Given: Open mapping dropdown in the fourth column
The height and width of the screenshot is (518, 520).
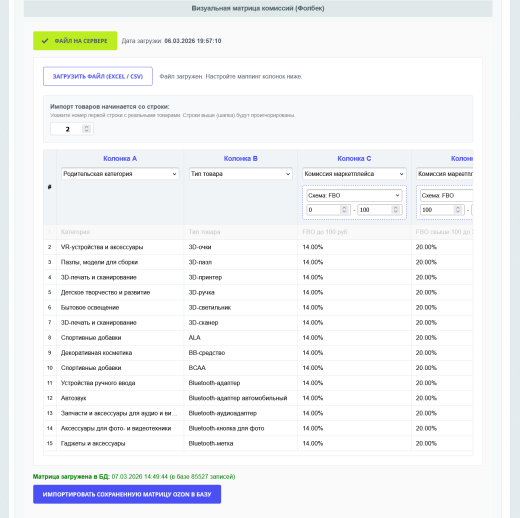Looking at the screenshot, I should 444,174.
